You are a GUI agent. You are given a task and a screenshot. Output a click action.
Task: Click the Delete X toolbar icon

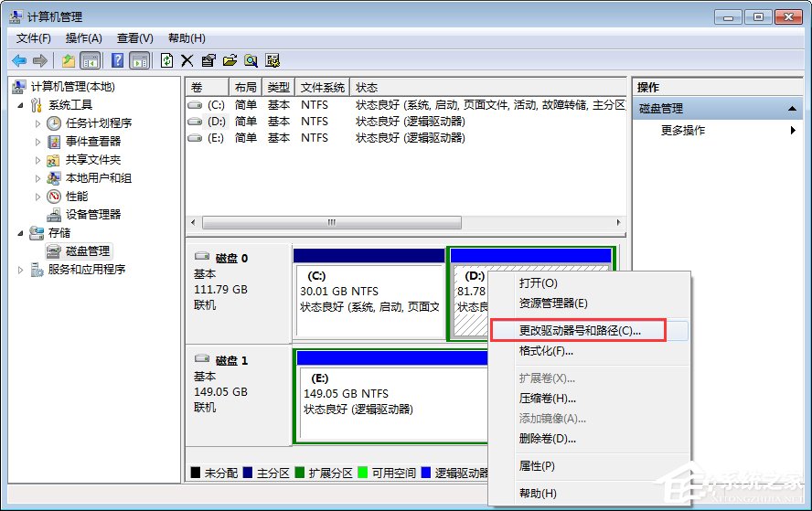tap(187, 61)
